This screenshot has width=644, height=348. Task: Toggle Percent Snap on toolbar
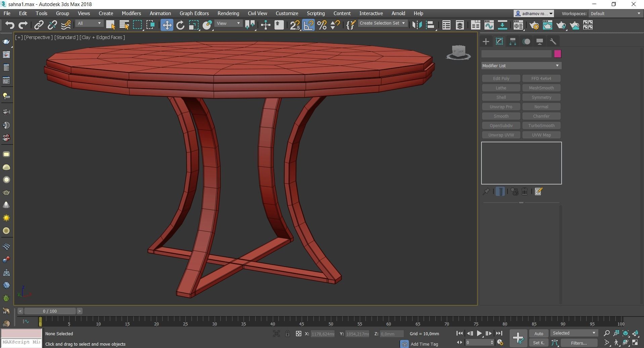(322, 25)
